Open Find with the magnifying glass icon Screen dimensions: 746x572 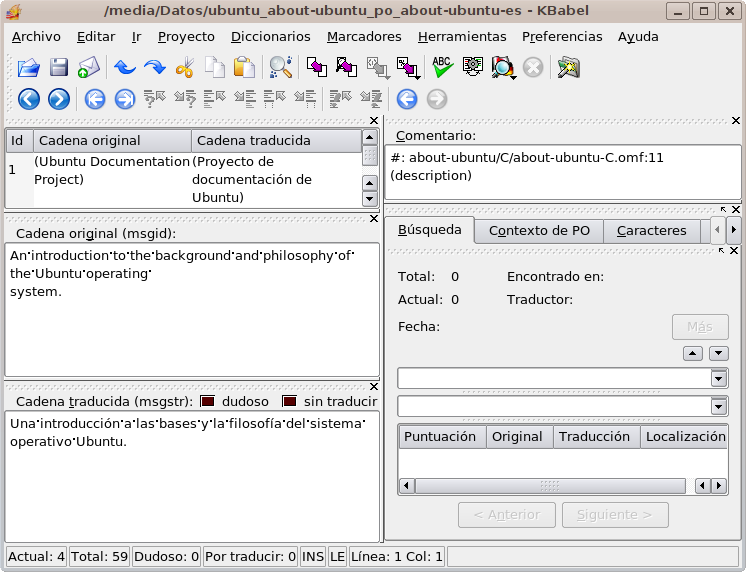(x=281, y=67)
